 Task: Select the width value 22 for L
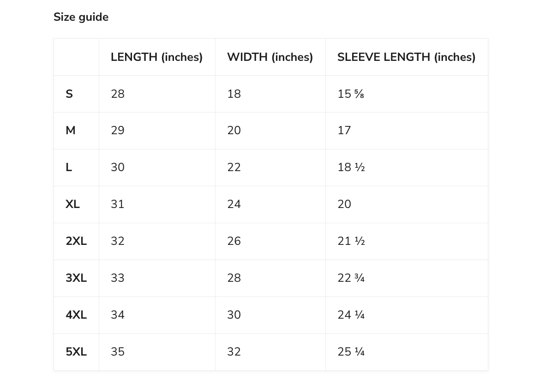(x=234, y=167)
